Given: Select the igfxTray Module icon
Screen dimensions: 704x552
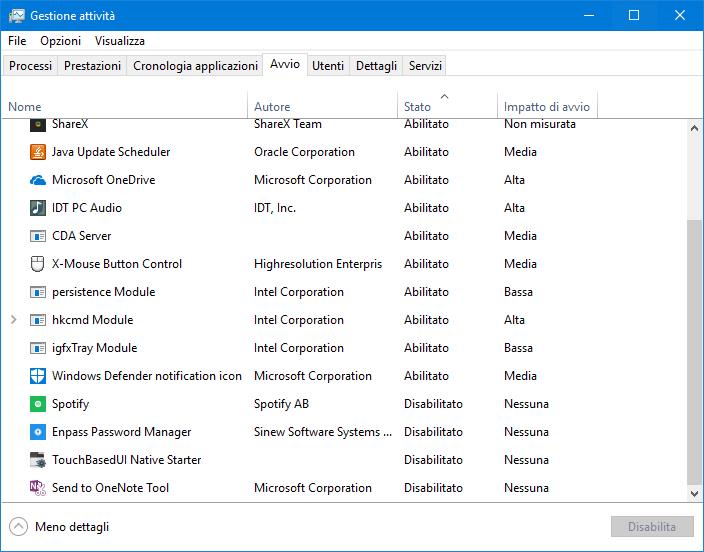Looking at the screenshot, I should [x=38, y=348].
